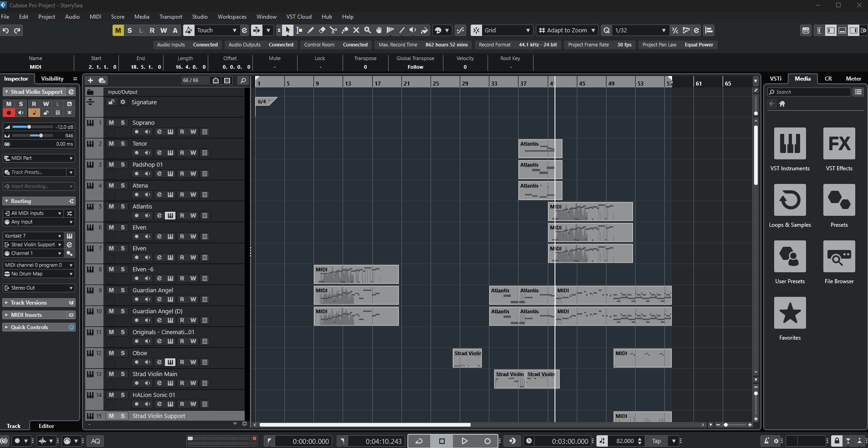The height and width of the screenshot is (448, 868).
Task: Click the Tap tempo button
Action: click(656, 441)
